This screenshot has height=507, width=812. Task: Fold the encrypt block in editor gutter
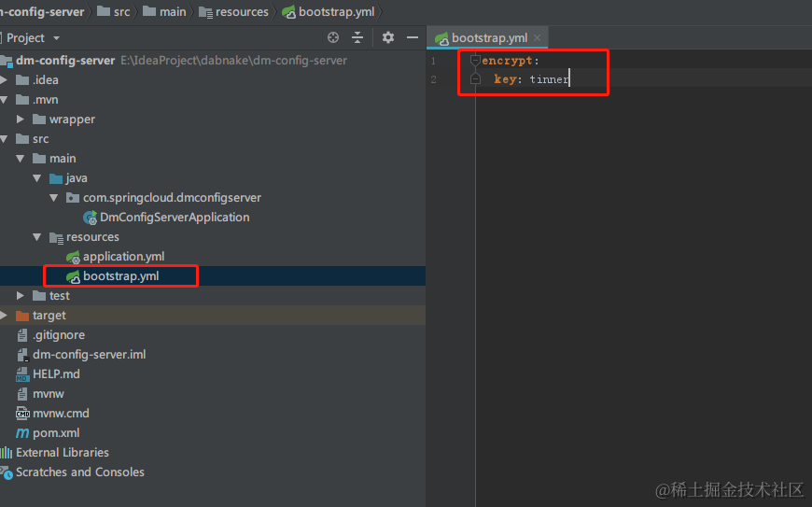point(475,61)
